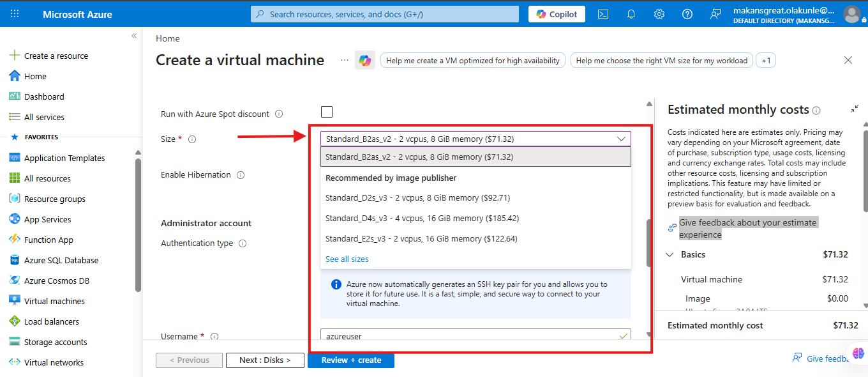Click the Username input field
The height and width of the screenshot is (377, 868).
click(475, 335)
